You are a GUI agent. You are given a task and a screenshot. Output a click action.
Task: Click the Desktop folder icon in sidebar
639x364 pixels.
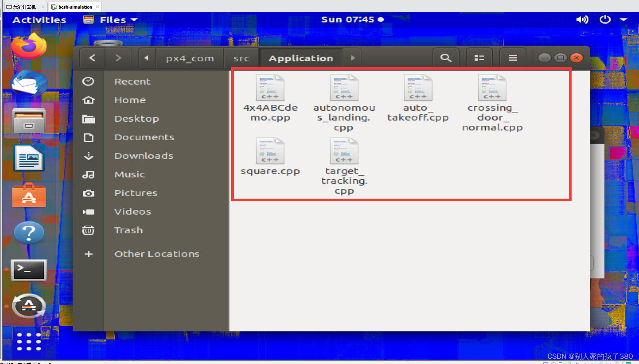tap(88, 119)
